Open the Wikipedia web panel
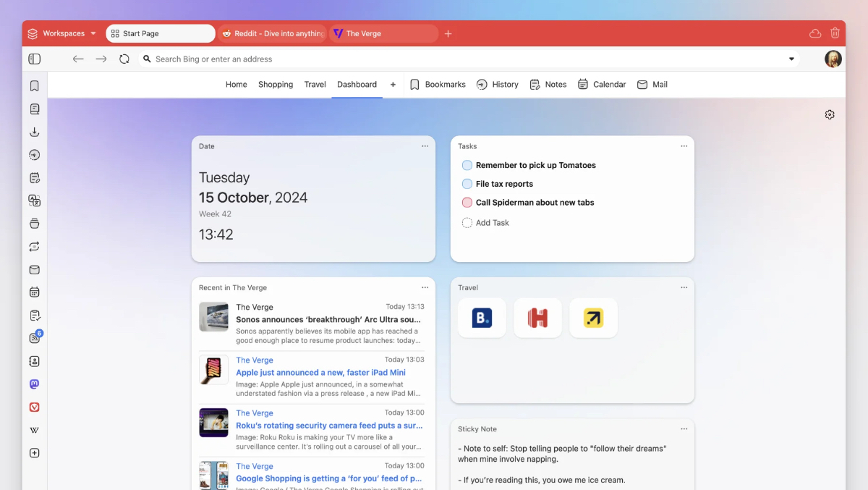This screenshot has width=868, height=490. 34,430
